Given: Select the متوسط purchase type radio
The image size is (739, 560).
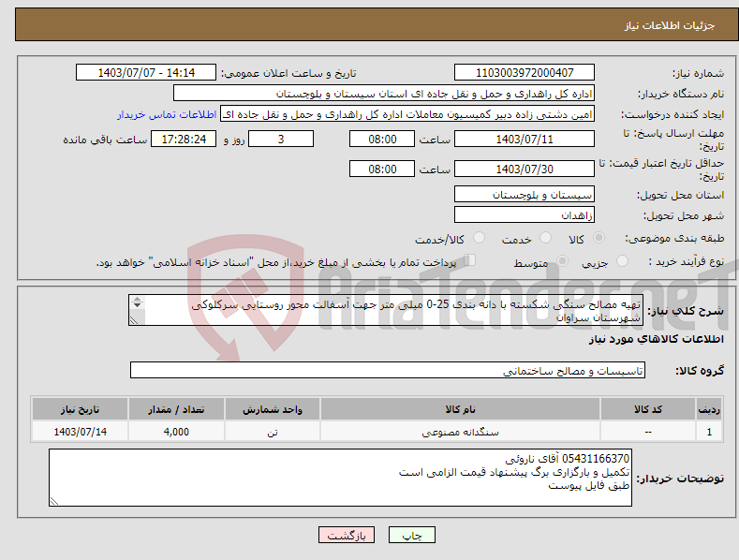Looking at the screenshot, I should [x=562, y=261].
